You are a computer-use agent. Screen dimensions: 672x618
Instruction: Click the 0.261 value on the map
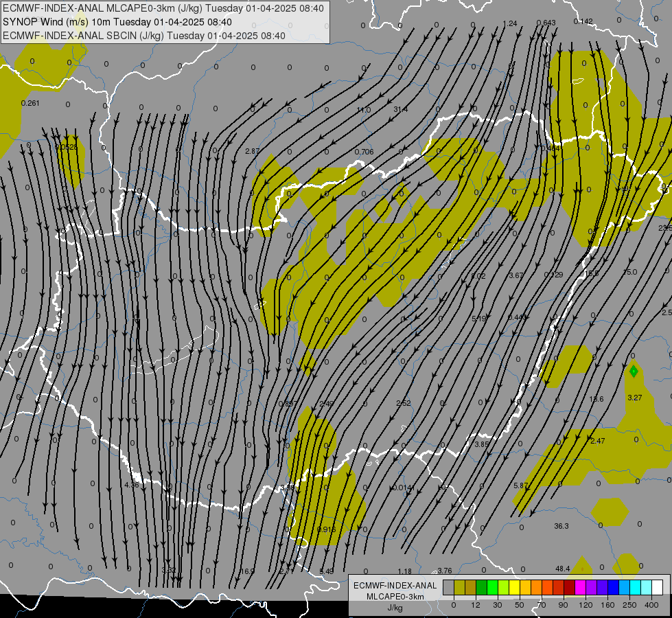tap(30, 103)
